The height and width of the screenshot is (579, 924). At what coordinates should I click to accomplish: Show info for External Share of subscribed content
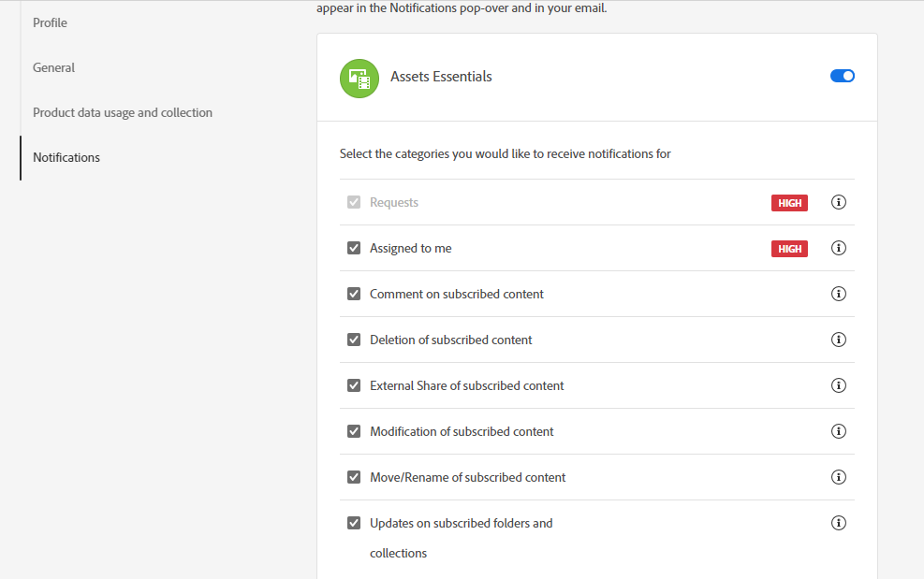(x=839, y=385)
